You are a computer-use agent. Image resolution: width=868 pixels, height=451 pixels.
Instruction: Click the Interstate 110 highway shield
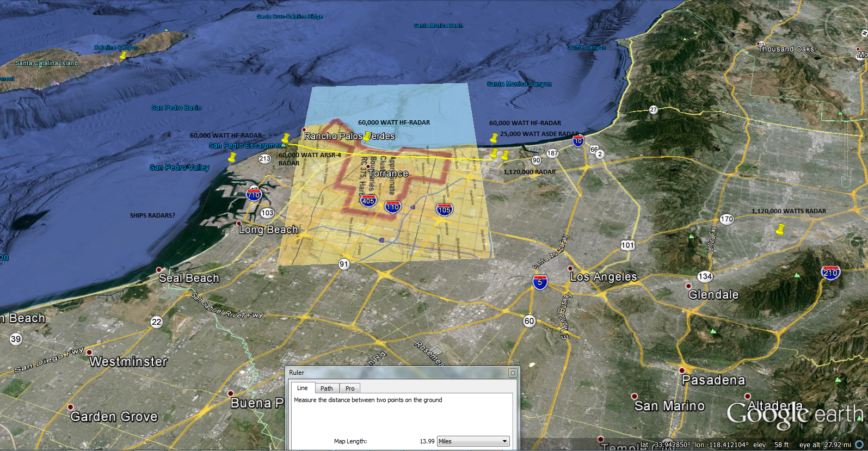point(393,207)
